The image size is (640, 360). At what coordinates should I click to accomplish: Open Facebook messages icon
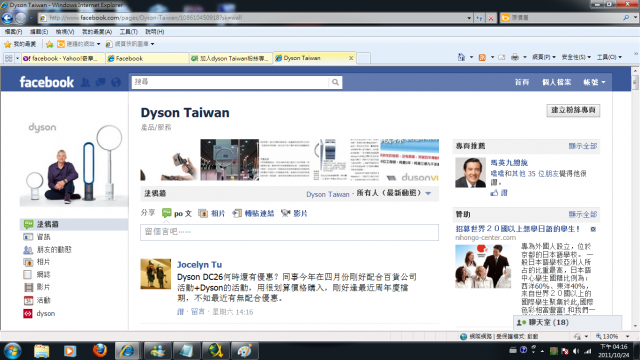[x=100, y=82]
